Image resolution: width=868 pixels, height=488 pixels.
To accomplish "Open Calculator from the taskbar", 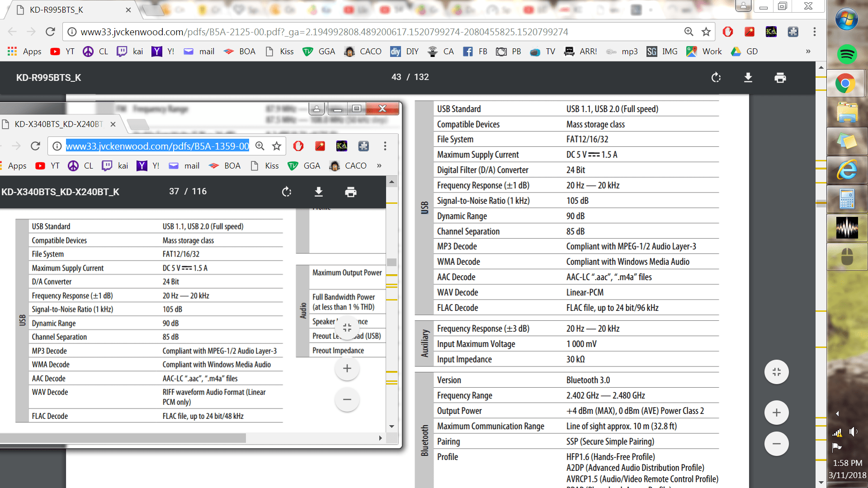I will (847, 199).
